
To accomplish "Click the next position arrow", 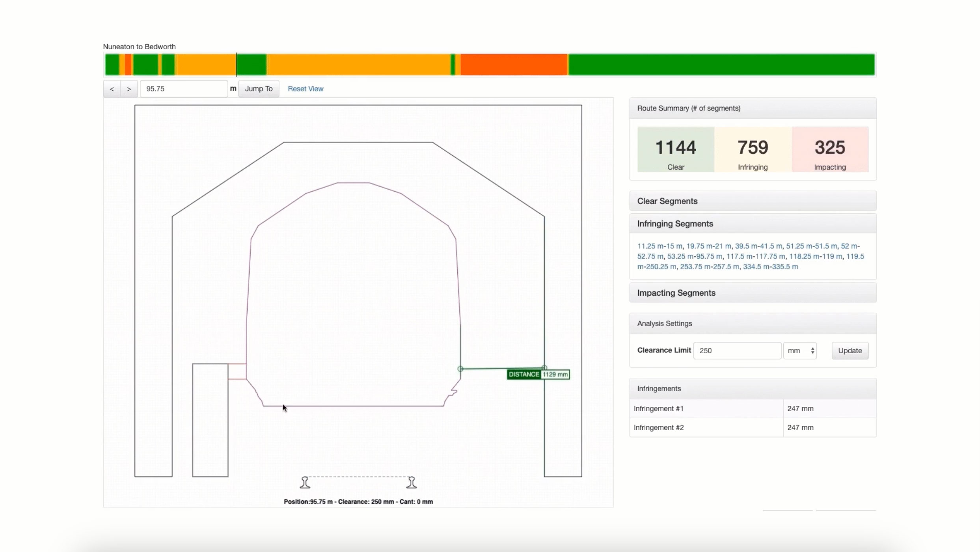I will click(129, 88).
